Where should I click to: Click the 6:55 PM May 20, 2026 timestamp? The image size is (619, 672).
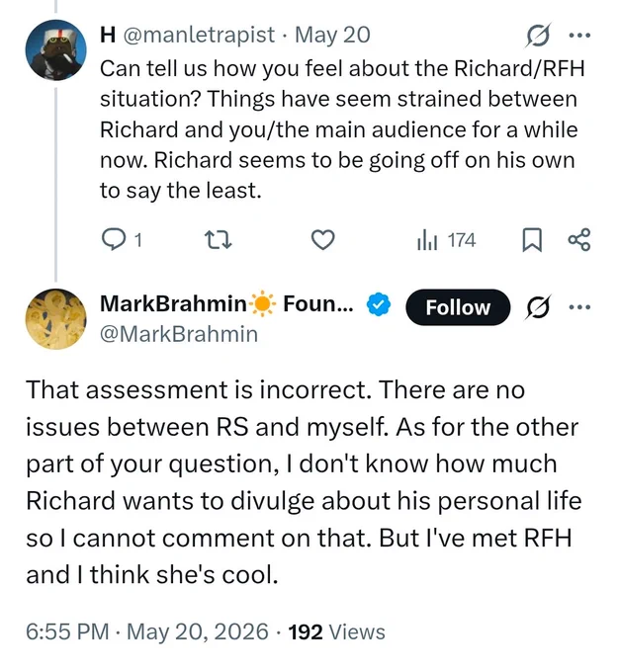tap(147, 631)
